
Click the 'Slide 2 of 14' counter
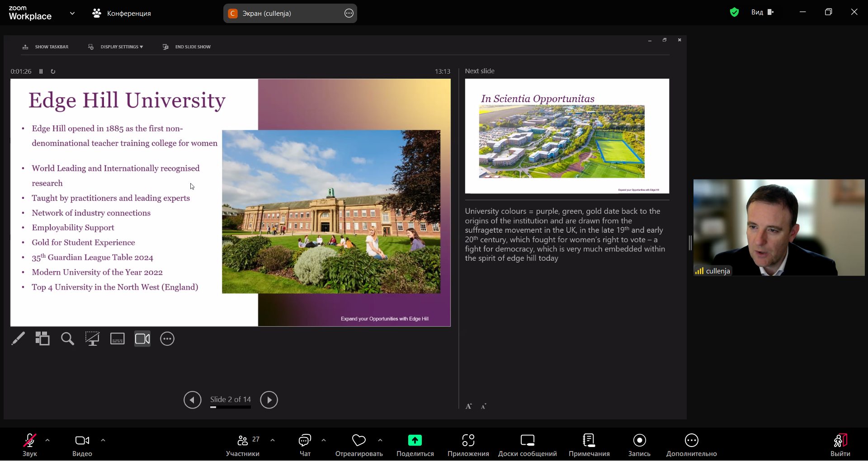[x=231, y=400]
